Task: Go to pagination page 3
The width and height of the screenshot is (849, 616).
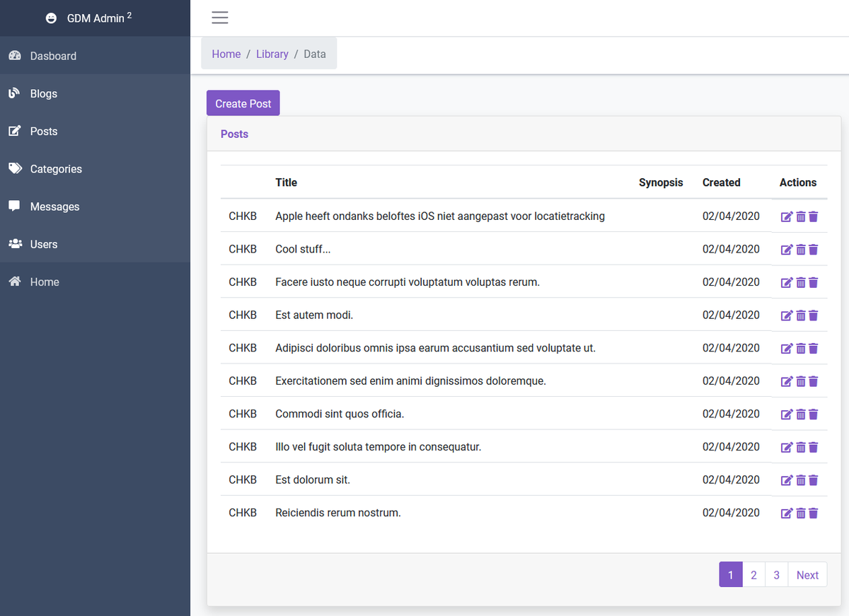Action: [776, 575]
